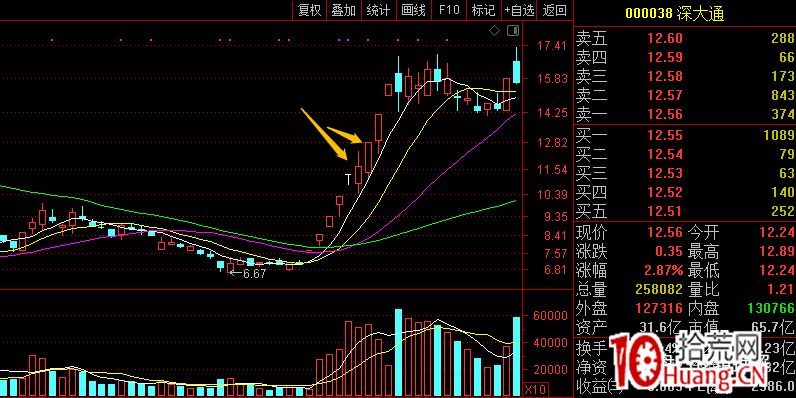Click the 量比 ratio value 1.21
The width and height of the screenshot is (796, 398).
click(x=780, y=290)
